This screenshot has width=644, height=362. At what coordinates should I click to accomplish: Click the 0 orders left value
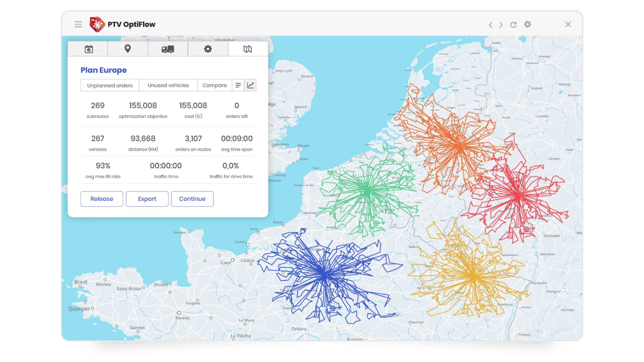237,105
